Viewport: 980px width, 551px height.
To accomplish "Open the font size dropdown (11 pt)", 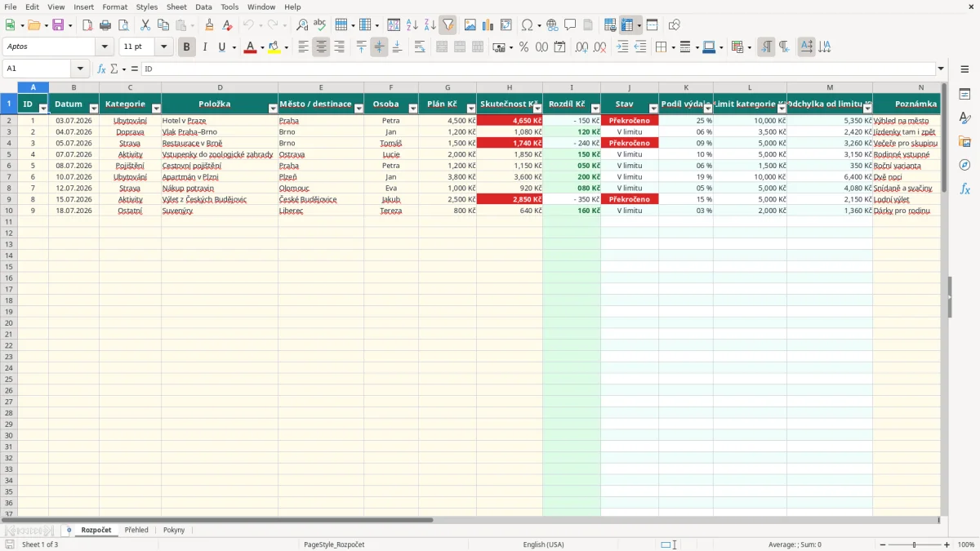I will pyautogui.click(x=164, y=47).
